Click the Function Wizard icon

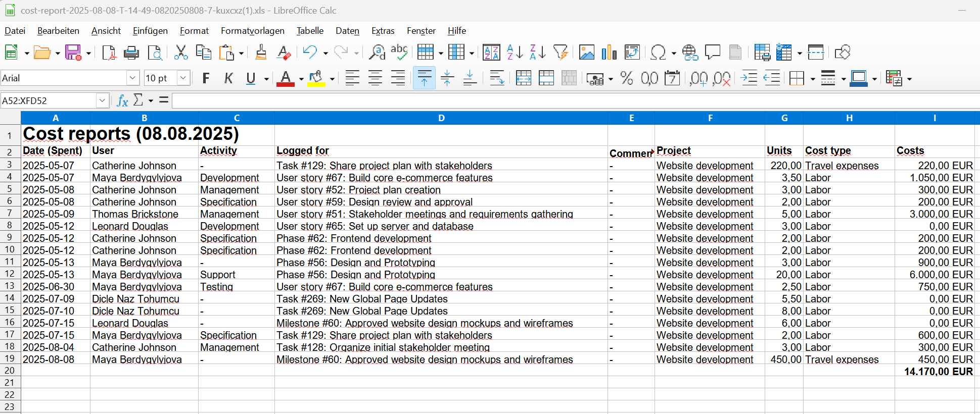point(122,100)
